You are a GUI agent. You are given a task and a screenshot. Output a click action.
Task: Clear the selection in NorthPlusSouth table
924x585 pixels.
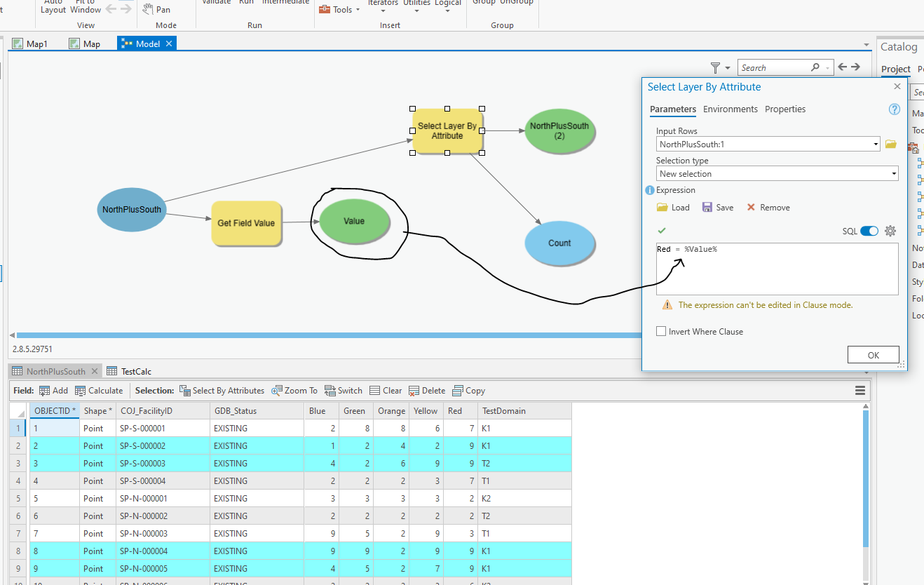(385, 391)
